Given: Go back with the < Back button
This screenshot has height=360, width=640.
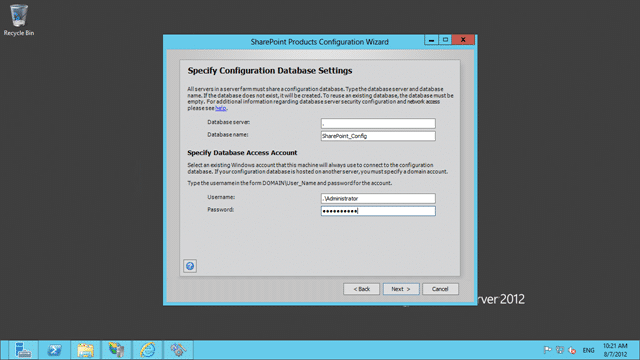Looking at the screenshot, I should [x=361, y=289].
